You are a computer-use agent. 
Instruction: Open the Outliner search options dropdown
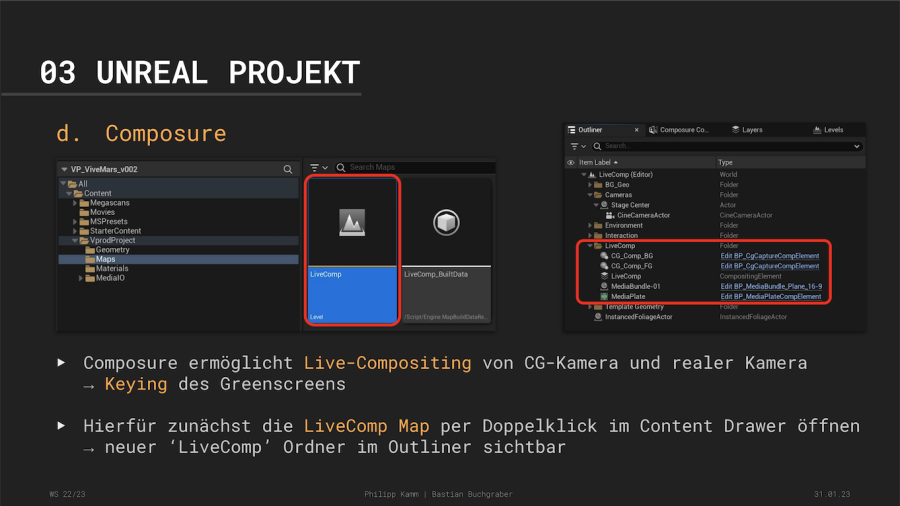point(857,146)
